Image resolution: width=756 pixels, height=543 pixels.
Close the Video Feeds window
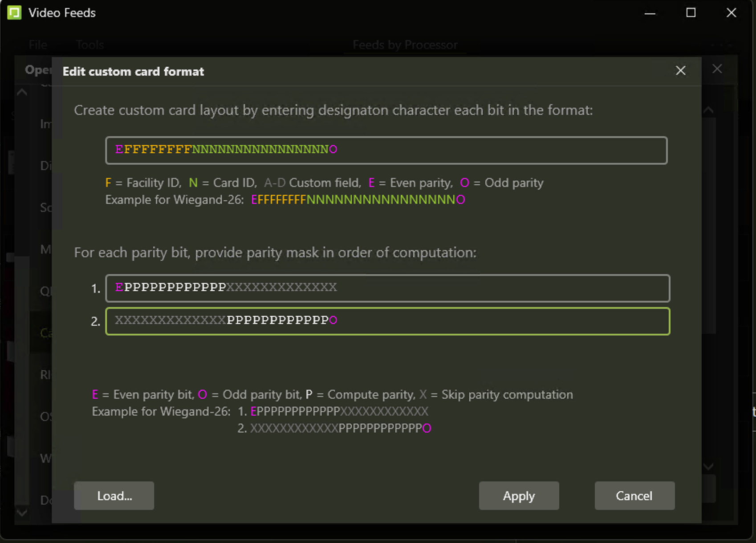pyautogui.click(x=731, y=13)
